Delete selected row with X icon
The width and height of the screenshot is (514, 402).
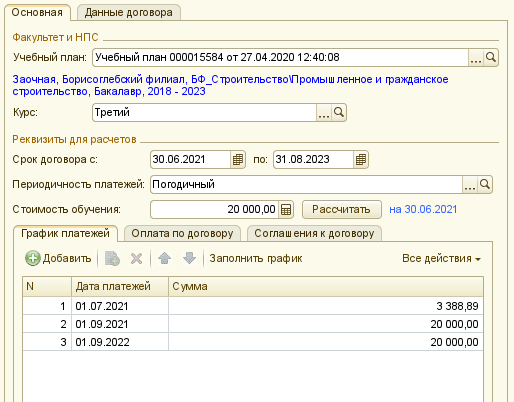point(136,258)
